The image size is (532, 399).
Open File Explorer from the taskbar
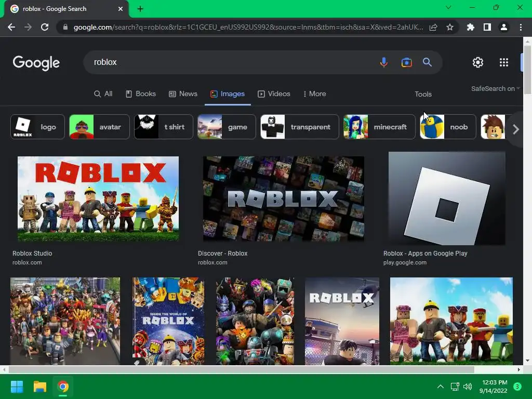click(x=39, y=387)
